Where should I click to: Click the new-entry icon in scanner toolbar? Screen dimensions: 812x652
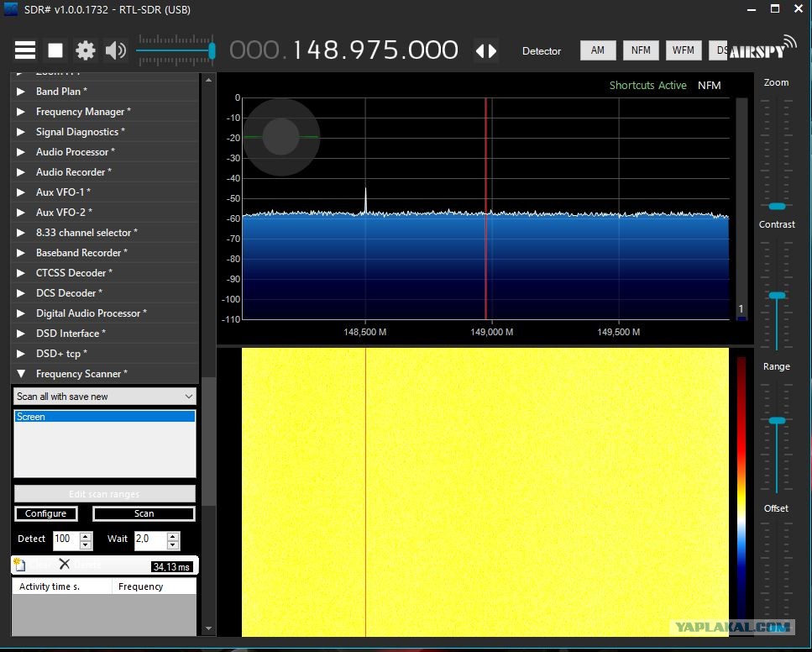(x=20, y=565)
